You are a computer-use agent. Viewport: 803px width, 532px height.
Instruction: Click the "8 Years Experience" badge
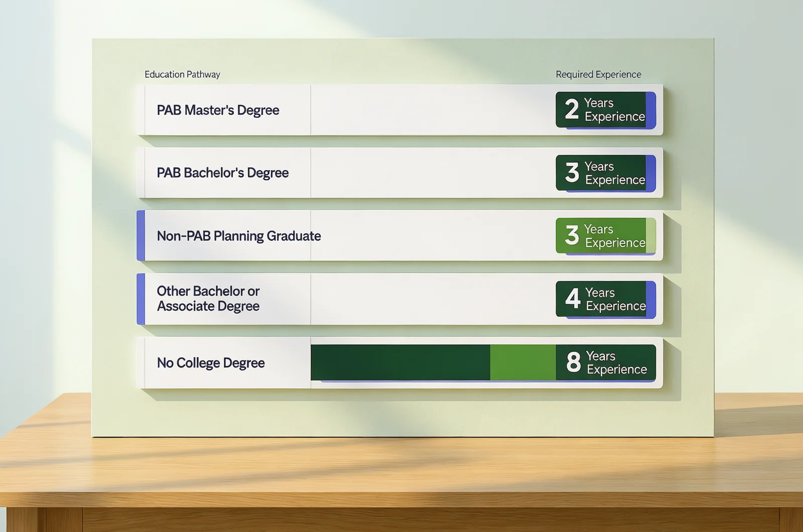[x=606, y=362]
